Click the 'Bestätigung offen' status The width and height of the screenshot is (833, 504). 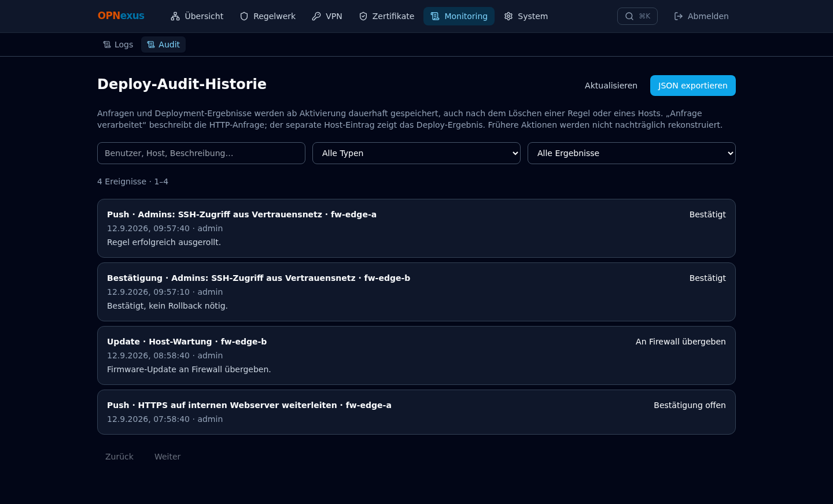(690, 405)
